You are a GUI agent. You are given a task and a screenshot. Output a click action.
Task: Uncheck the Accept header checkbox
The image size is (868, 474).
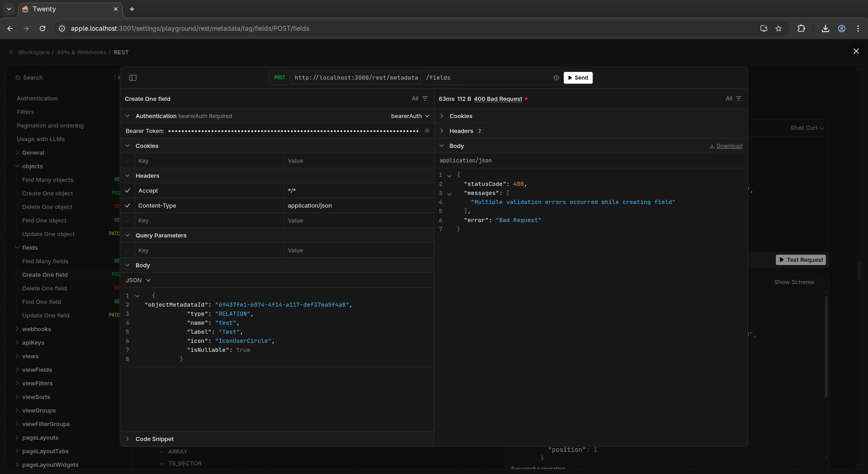pos(128,191)
